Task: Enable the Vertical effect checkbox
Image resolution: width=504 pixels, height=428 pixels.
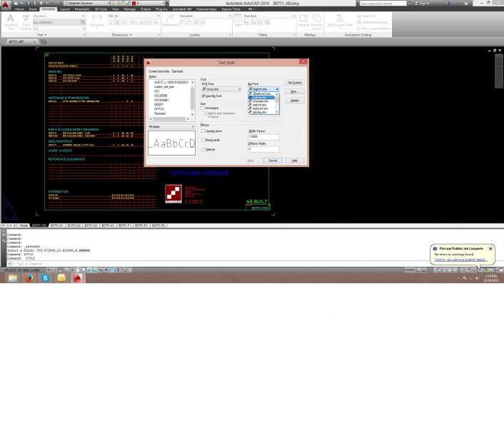Action: tap(203, 149)
